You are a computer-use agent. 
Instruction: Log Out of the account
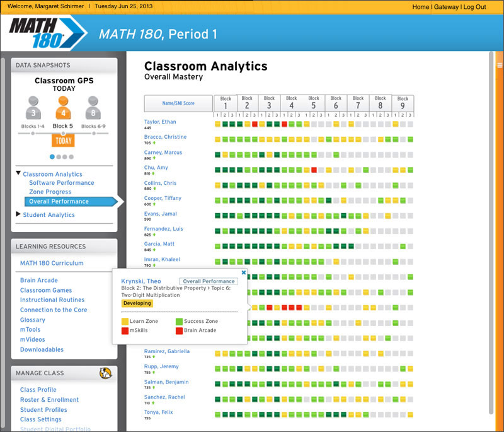(x=475, y=7)
